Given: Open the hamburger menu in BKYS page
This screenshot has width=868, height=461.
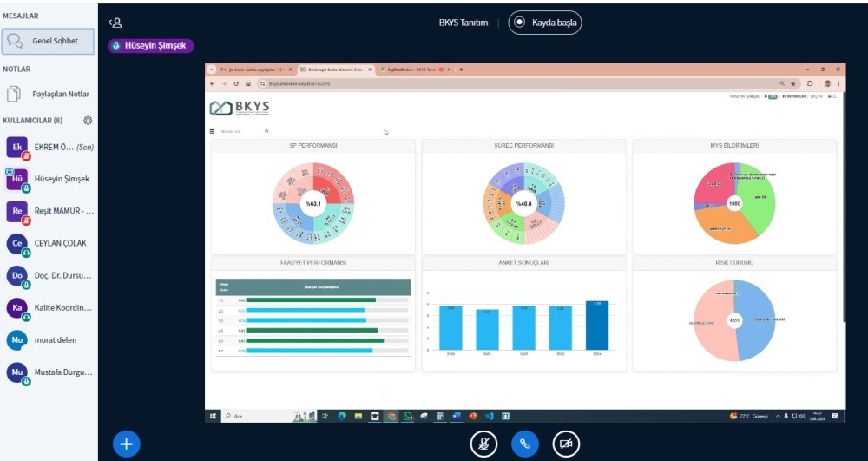Looking at the screenshot, I should (212, 131).
